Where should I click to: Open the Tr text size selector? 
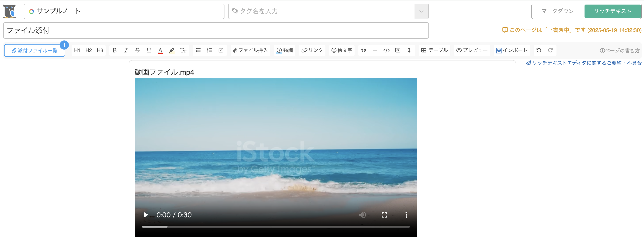pyautogui.click(x=183, y=50)
